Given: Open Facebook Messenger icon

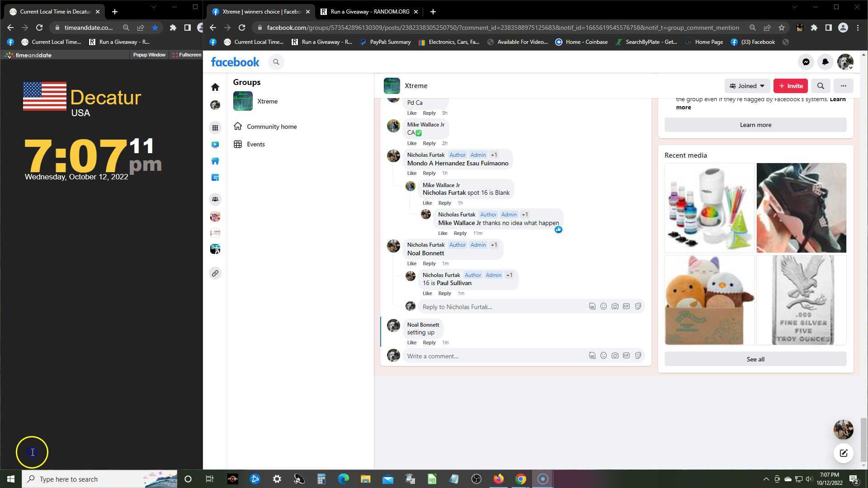Looking at the screenshot, I should (x=806, y=62).
